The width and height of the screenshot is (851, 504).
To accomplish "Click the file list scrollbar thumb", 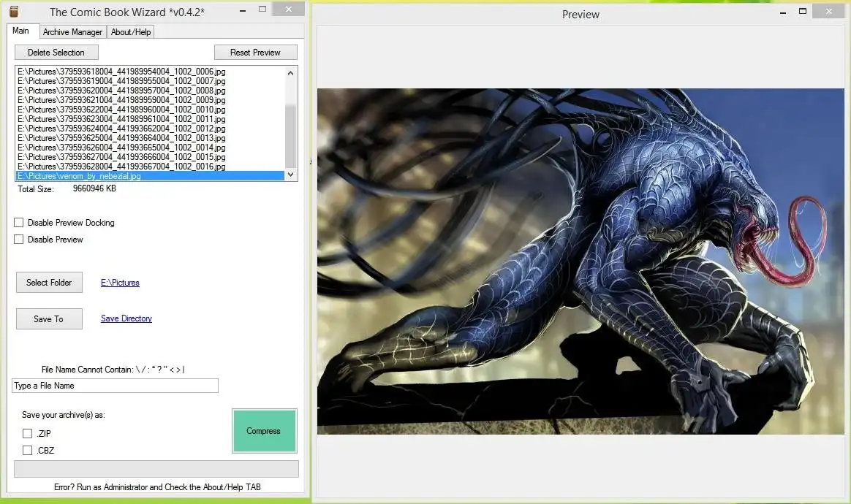I will [290, 136].
